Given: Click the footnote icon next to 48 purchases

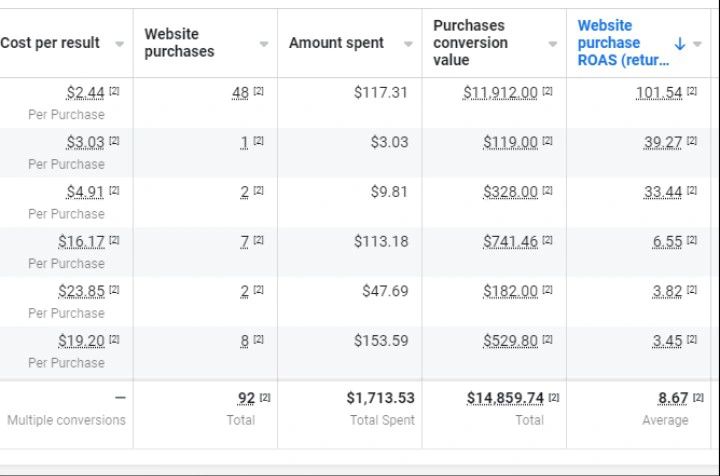Looking at the screenshot, I should click(258, 92).
